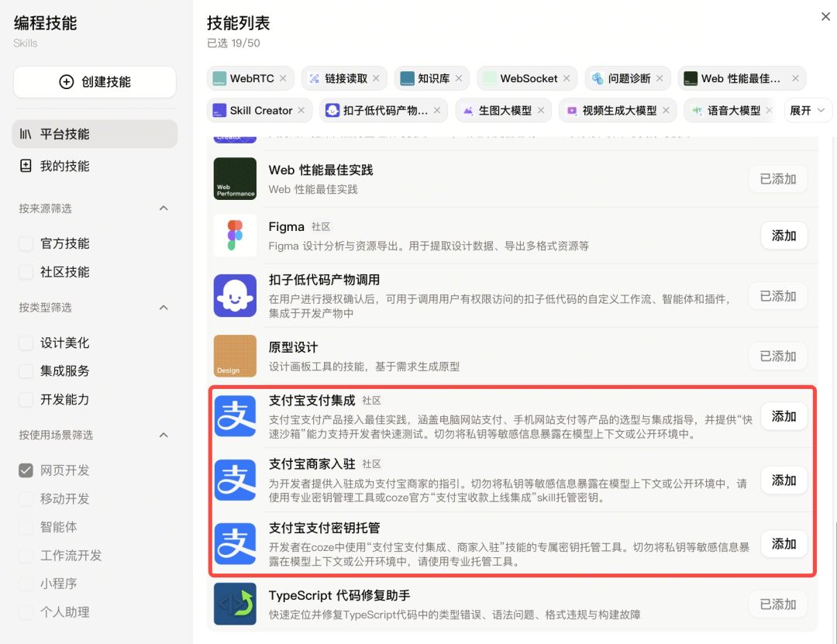This screenshot has width=837, height=644.
Task: Click the 社区 badge next to Figma
Action: click(321, 227)
